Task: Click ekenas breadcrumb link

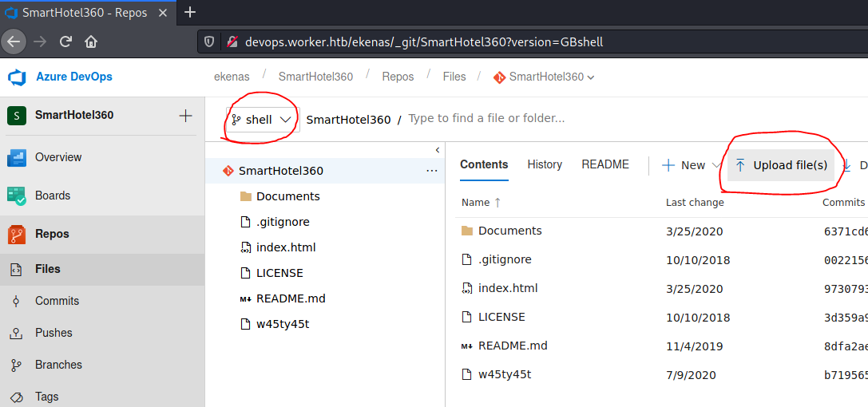Action: pyautogui.click(x=232, y=77)
